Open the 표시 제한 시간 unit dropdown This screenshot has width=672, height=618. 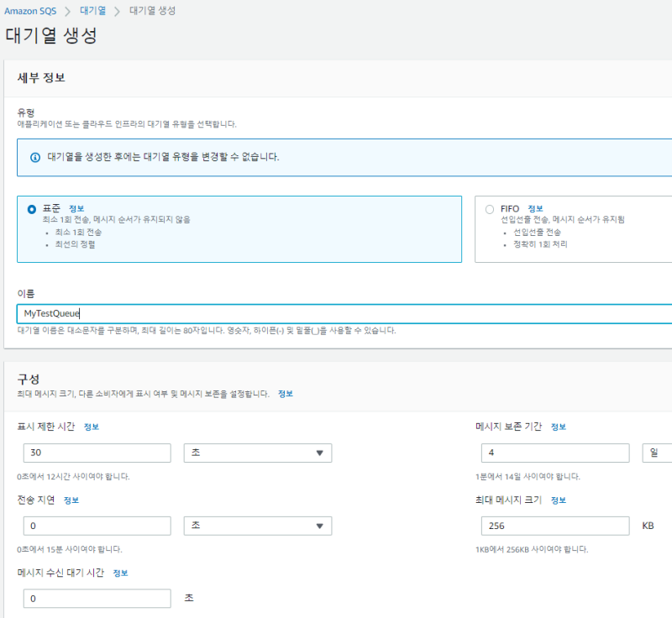pos(257,453)
